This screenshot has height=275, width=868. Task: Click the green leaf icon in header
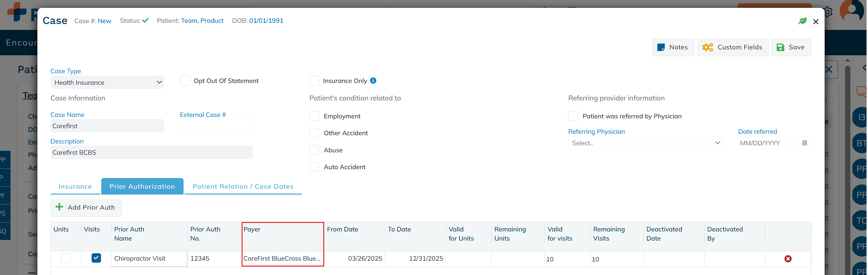click(x=802, y=21)
